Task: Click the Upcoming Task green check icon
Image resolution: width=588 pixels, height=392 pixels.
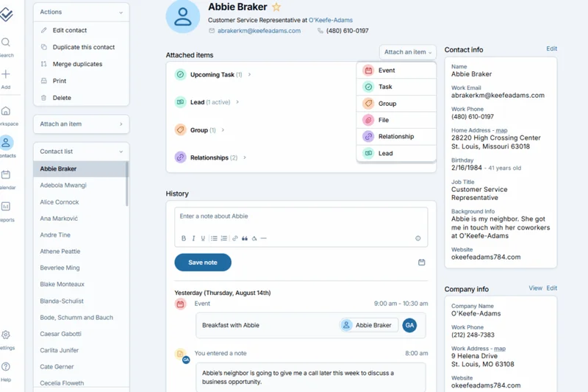Action: click(x=180, y=74)
